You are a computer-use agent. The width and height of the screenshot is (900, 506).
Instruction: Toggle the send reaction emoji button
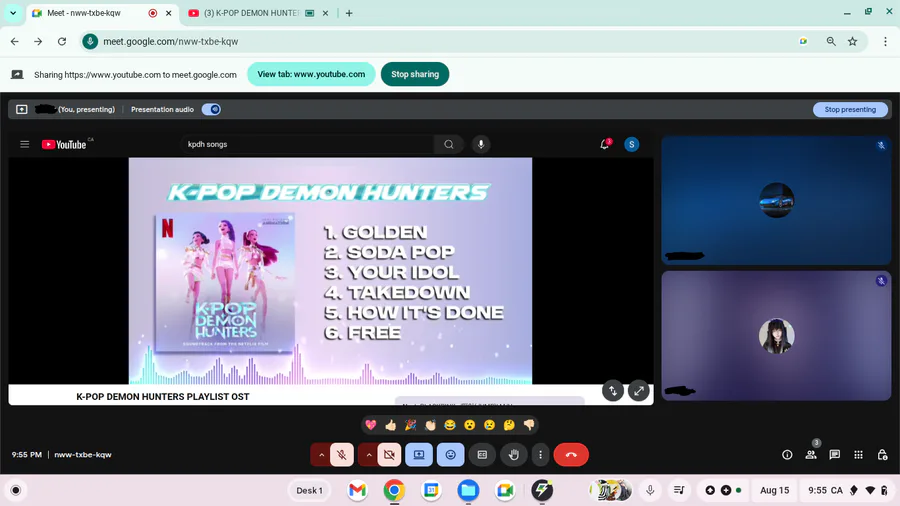click(451, 455)
